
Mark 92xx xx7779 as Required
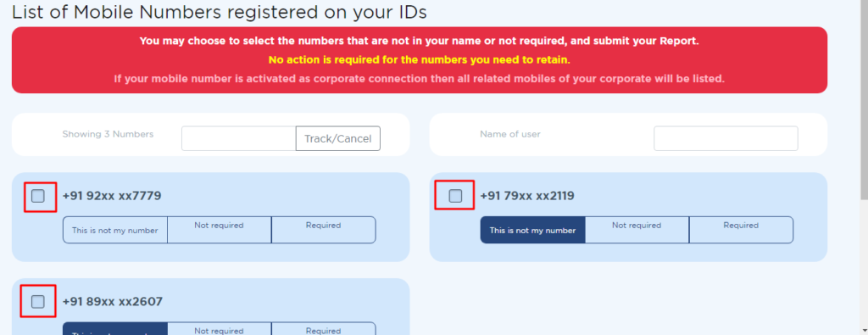324,230
